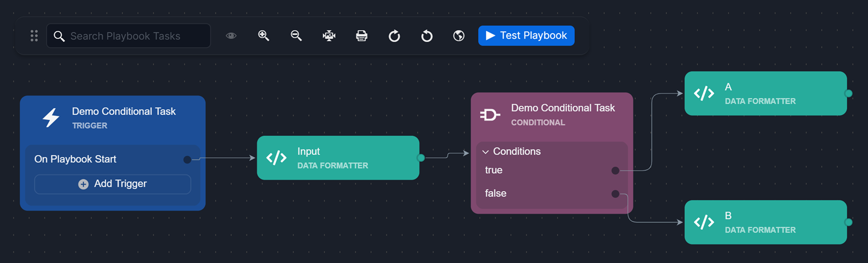The width and height of the screenshot is (868, 263).
Task: Click the Add Trigger button
Action: pyautogui.click(x=113, y=184)
